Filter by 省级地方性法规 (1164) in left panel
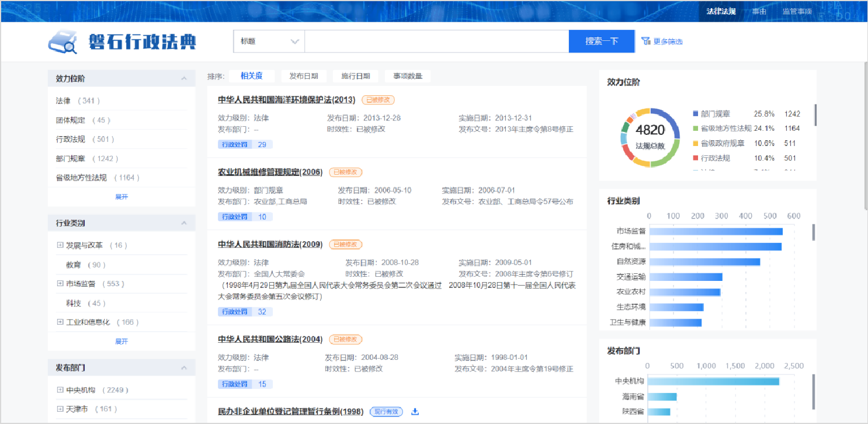The image size is (868, 424). [98, 178]
